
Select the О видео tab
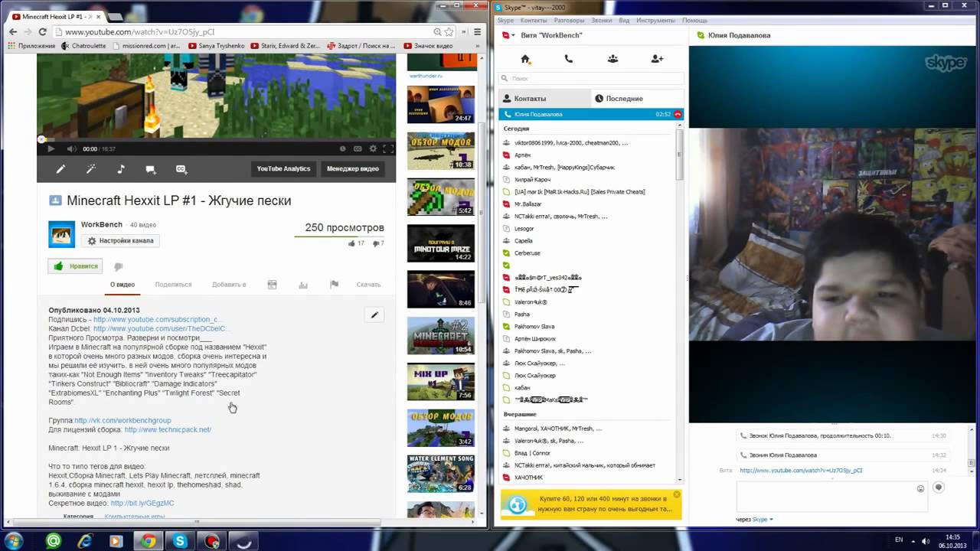(x=122, y=285)
